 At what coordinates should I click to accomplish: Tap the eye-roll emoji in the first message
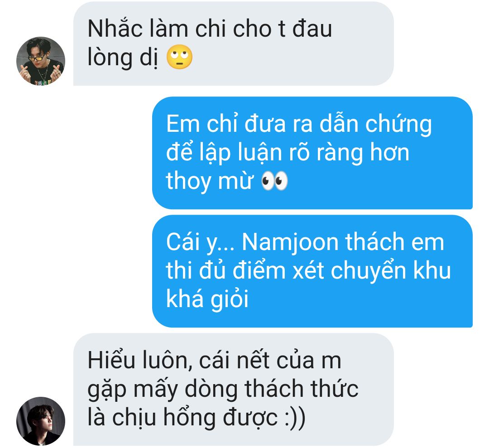[x=179, y=57]
